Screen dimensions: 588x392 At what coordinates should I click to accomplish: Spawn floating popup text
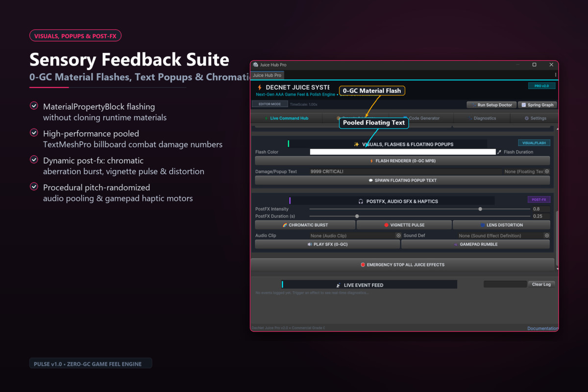(x=402, y=180)
